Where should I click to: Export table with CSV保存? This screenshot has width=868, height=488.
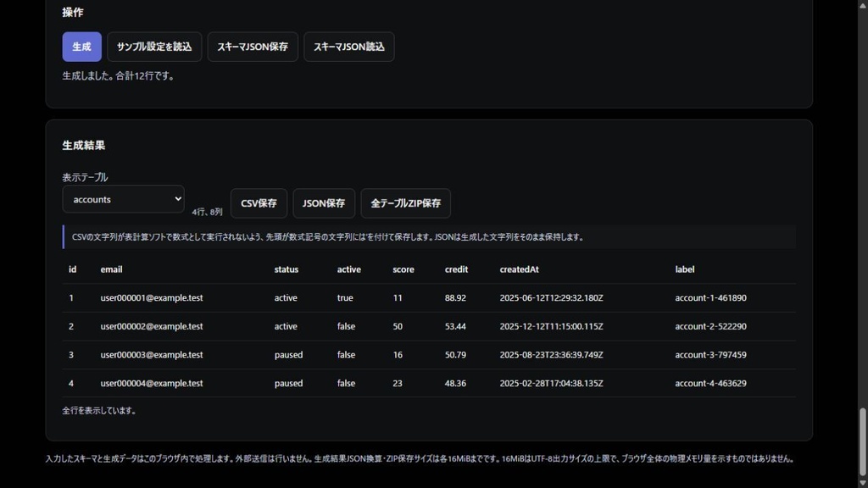(259, 203)
